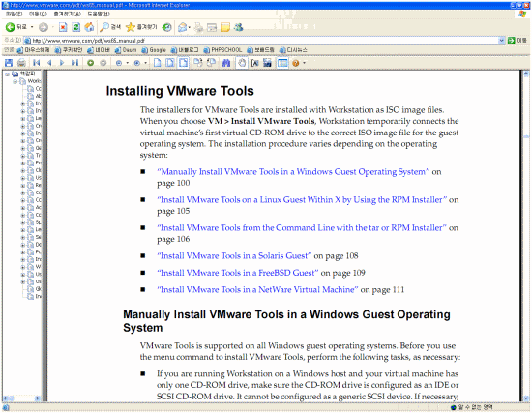Open the Back button history dropdown arrow
Screen dimensions: 532x413
pyautogui.click(x=32, y=27)
